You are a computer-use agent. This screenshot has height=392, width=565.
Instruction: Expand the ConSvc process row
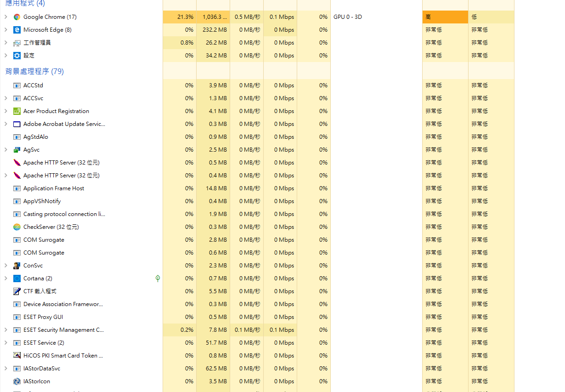[6, 266]
